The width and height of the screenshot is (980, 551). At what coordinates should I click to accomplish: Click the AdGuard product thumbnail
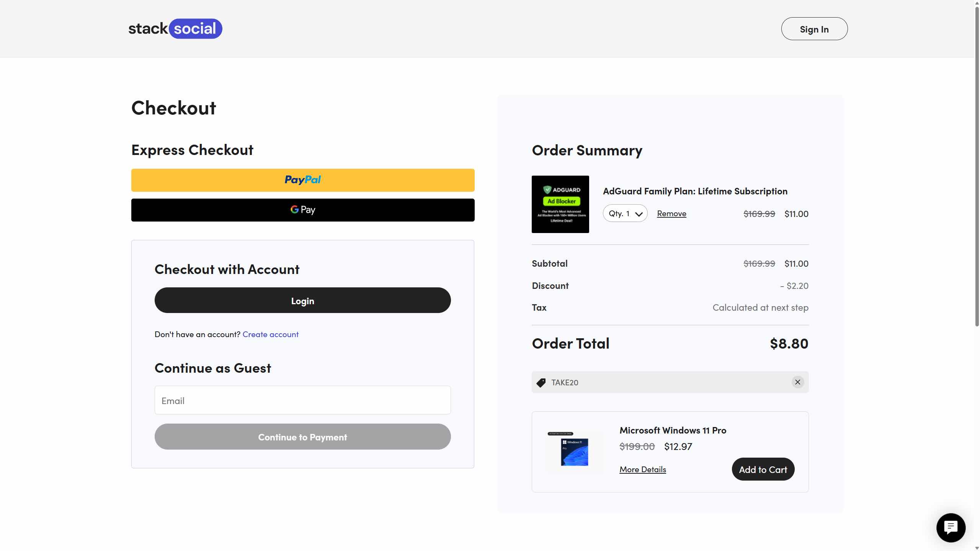(560, 204)
